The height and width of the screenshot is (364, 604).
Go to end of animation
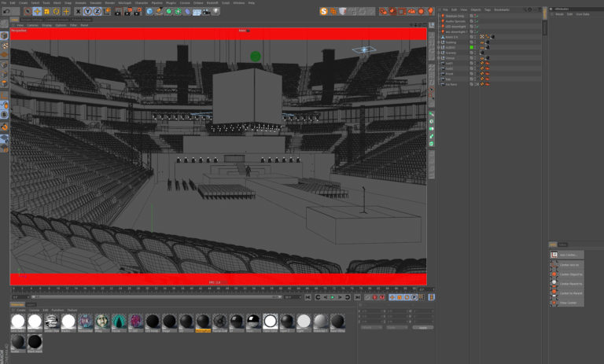(x=358, y=297)
